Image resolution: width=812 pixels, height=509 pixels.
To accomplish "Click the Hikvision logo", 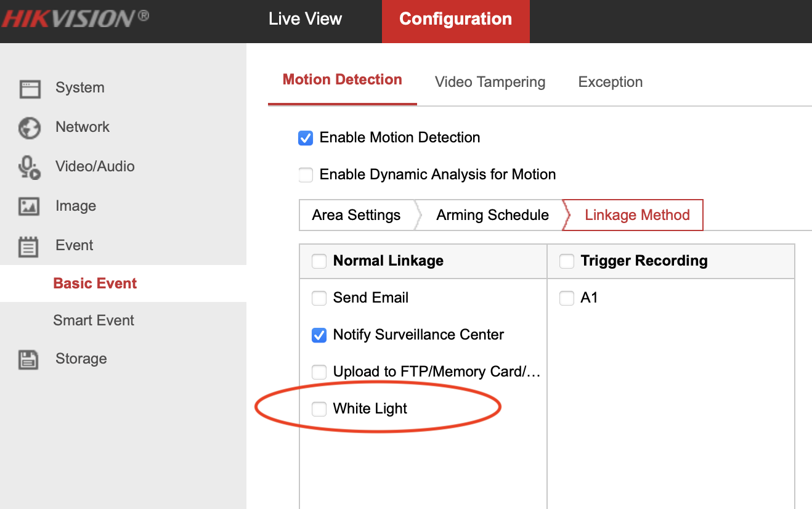I will [75, 18].
